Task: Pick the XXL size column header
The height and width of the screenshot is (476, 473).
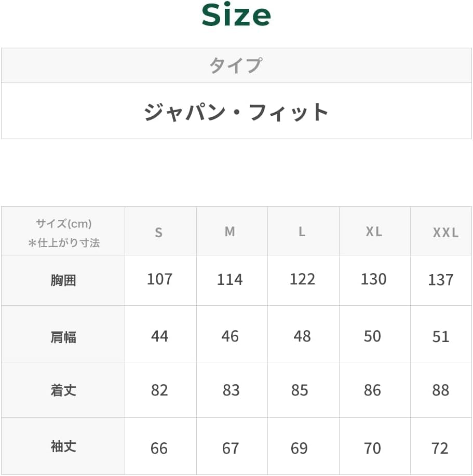Action: (445, 233)
